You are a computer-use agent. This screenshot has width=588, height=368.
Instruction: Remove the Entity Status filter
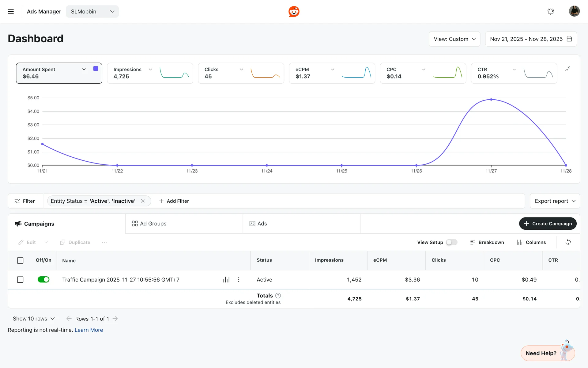(143, 201)
